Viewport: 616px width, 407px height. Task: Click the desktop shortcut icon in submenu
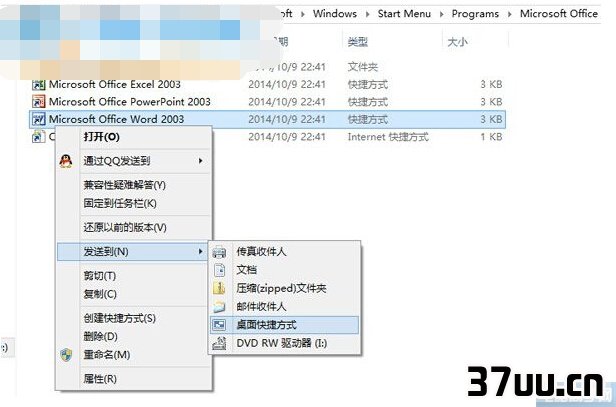pos(219,325)
